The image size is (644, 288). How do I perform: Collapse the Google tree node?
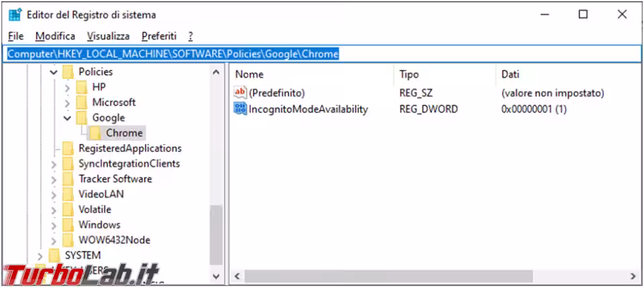tap(67, 118)
